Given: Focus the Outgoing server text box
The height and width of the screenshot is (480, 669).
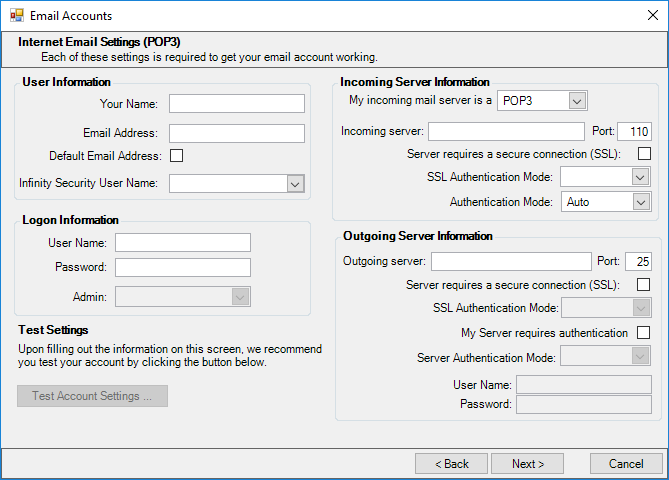Looking at the screenshot, I should (511, 262).
